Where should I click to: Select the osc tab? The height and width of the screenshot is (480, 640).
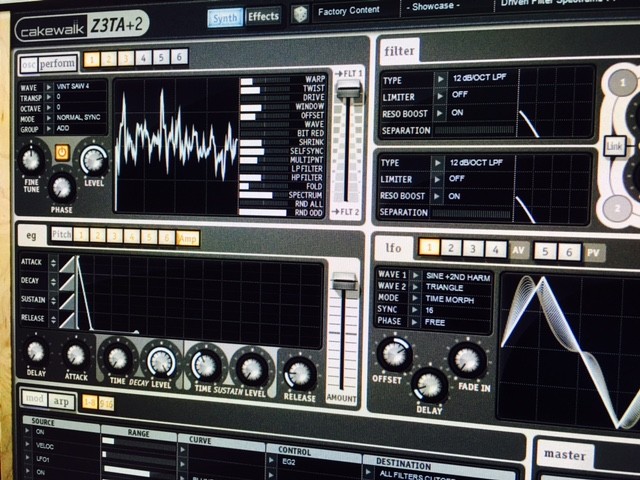[x=29, y=64]
